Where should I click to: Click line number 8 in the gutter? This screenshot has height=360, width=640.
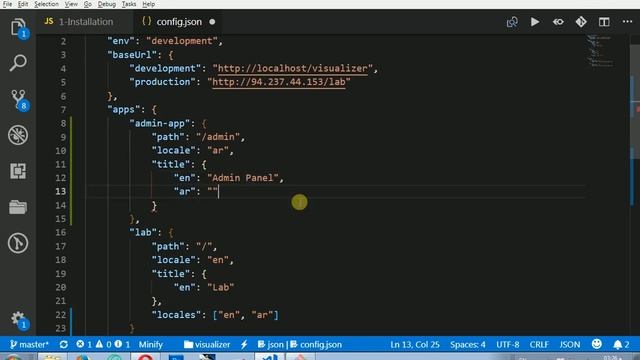tap(63, 123)
